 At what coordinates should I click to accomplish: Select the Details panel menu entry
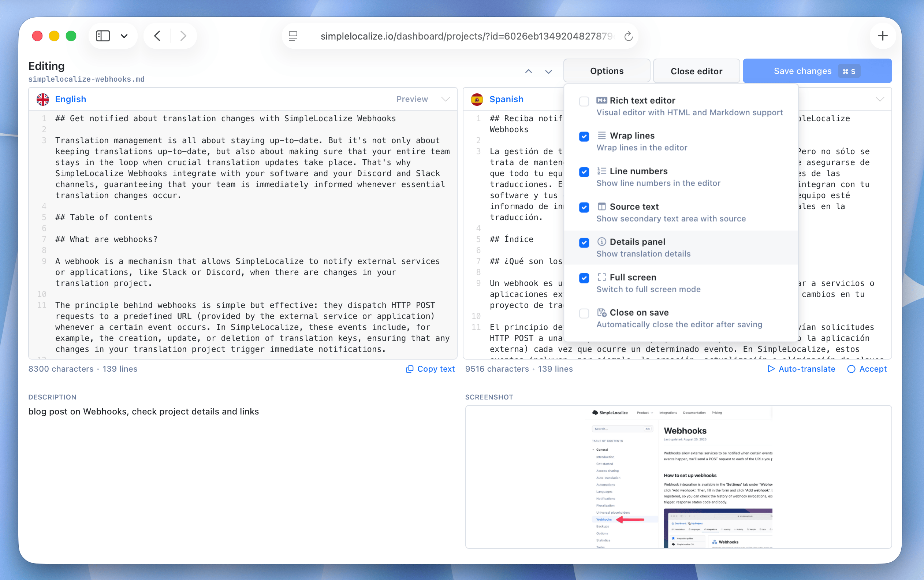(x=638, y=241)
